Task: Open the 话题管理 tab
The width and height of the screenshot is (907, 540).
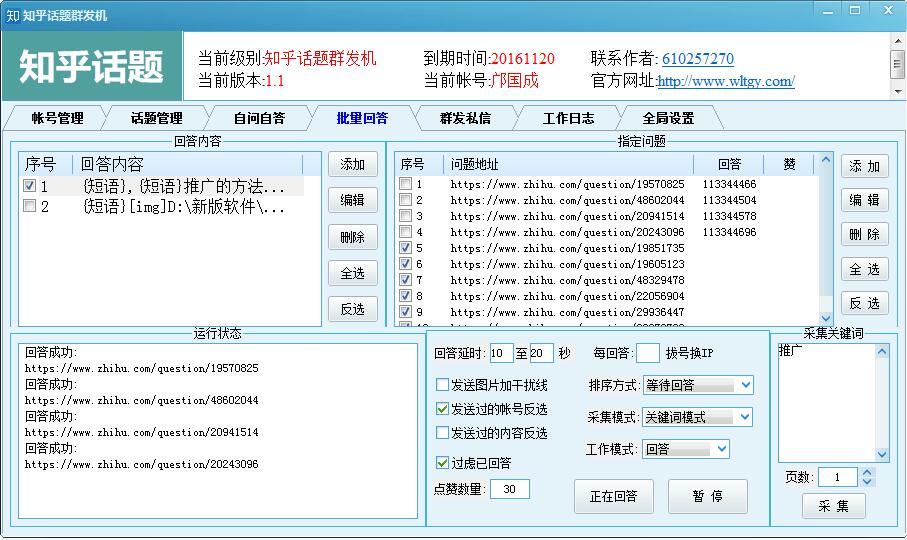Action: (156, 119)
